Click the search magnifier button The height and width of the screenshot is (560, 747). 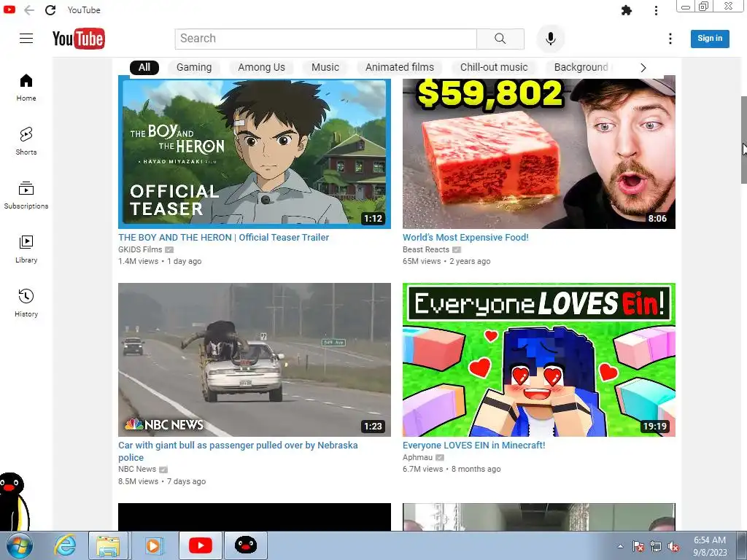point(500,39)
